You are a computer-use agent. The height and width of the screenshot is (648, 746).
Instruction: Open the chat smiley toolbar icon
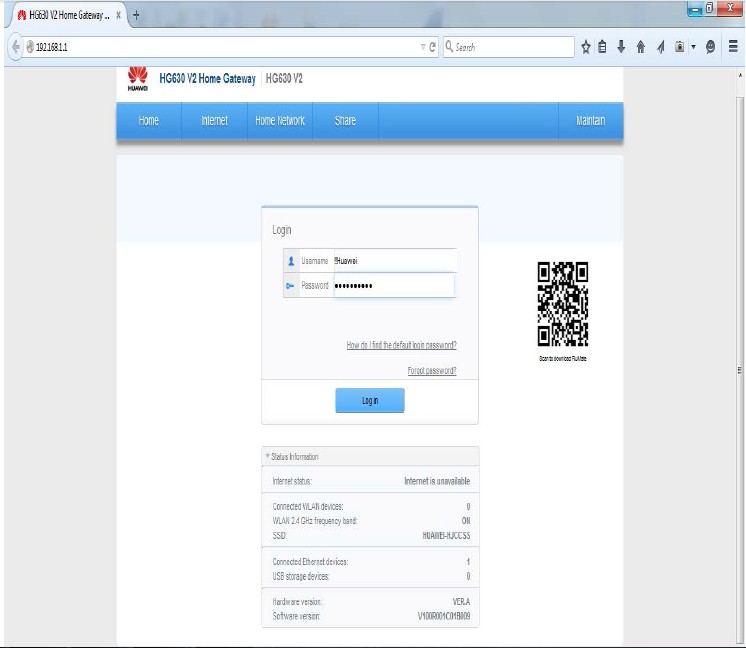710,47
